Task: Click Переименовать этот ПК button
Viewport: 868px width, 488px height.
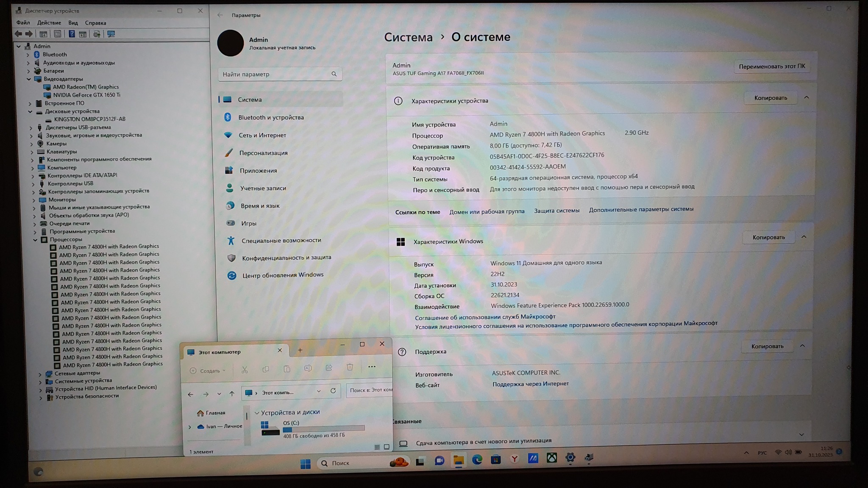Action: (x=771, y=67)
